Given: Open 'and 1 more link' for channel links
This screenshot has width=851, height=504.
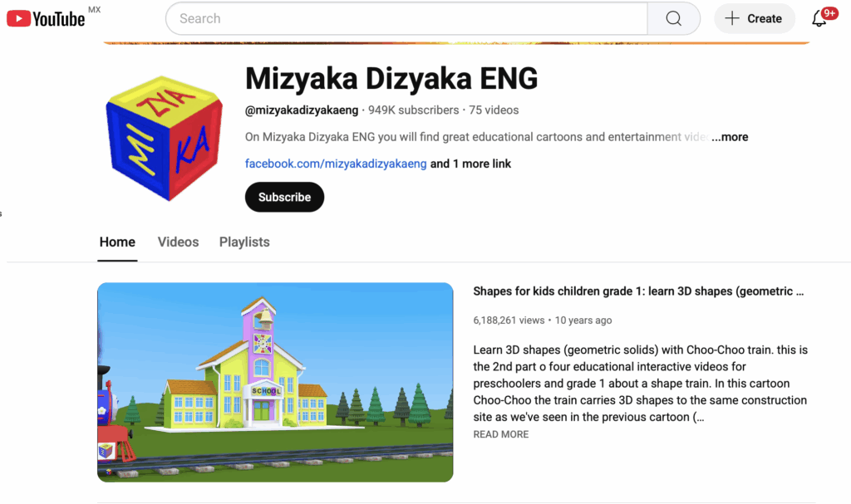Looking at the screenshot, I should [x=470, y=164].
